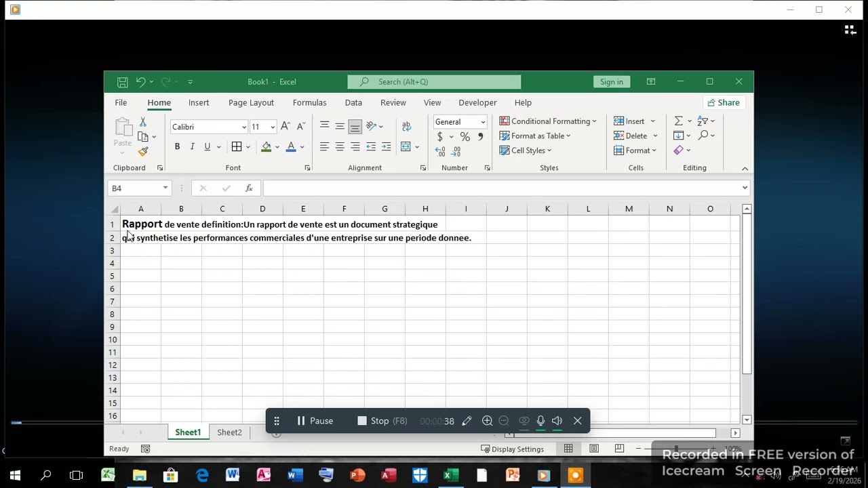Open the Name Box dropdown arrow
The height and width of the screenshot is (488, 868).
click(165, 188)
